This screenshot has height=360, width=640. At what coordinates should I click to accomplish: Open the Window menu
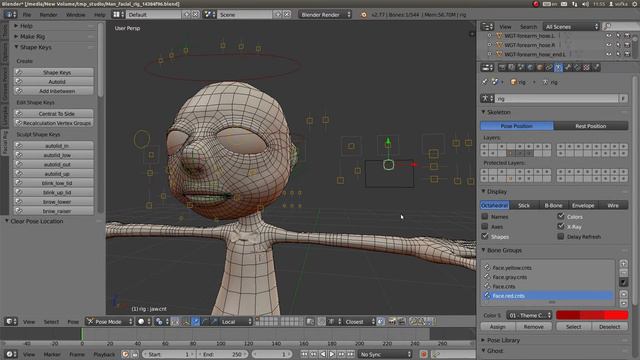(76, 14)
